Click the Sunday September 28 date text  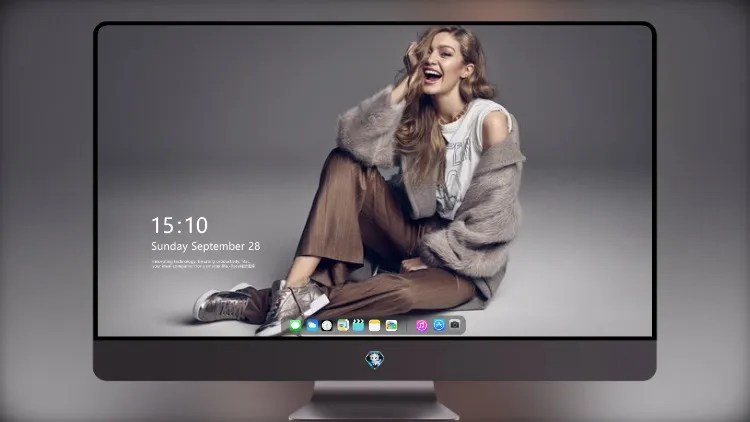pos(206,246)
